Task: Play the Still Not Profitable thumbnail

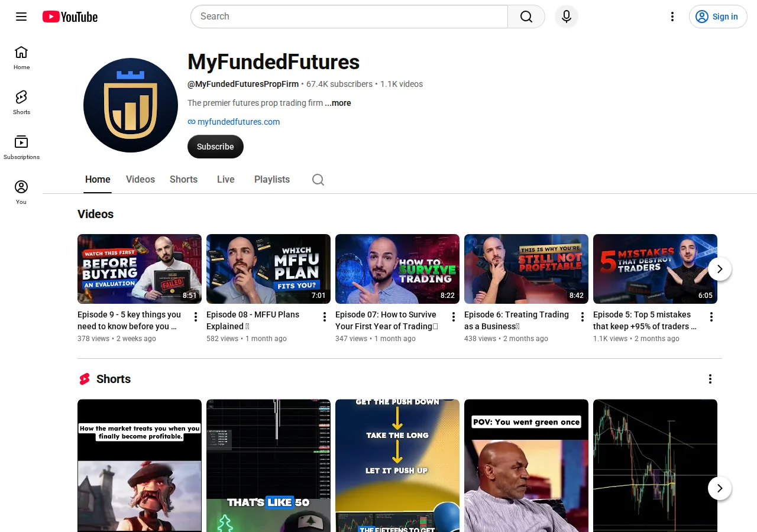Action: 526,269
